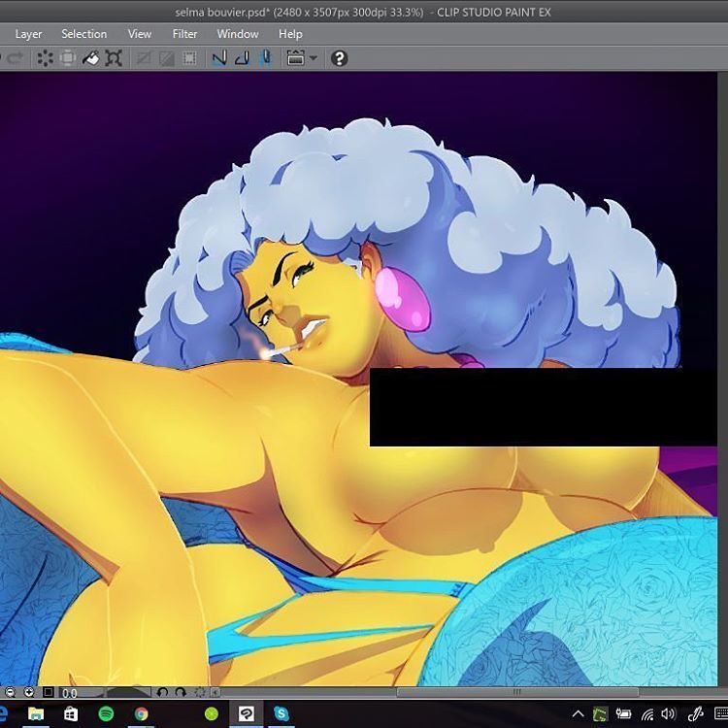Click the Invert Selected Area icon
728x728 pixels.
coord(166,58)
